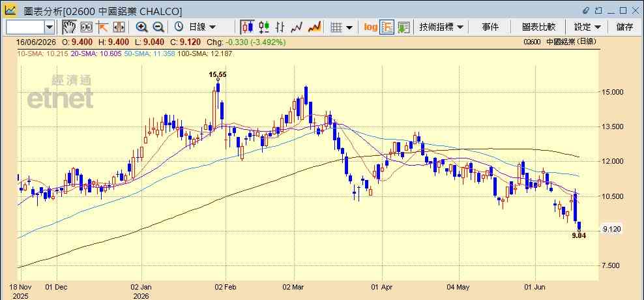The image size is (644, 300).
Task: Click the clock period icon
Action: coord(179,27)
